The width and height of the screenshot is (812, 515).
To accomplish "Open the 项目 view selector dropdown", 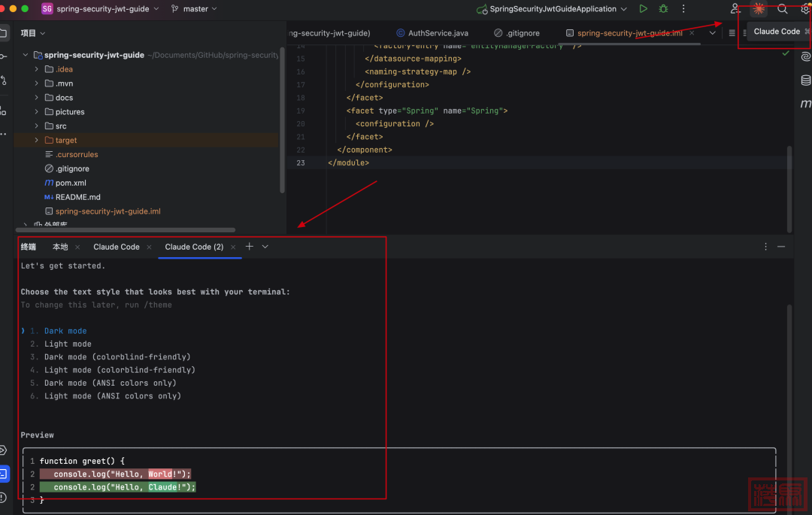I will 32,33.
